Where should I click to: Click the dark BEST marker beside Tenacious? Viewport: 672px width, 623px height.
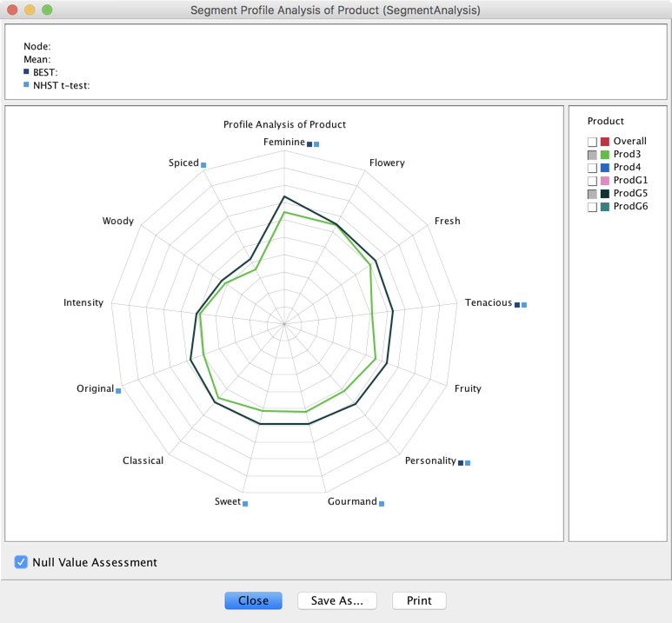pos(517,305)
